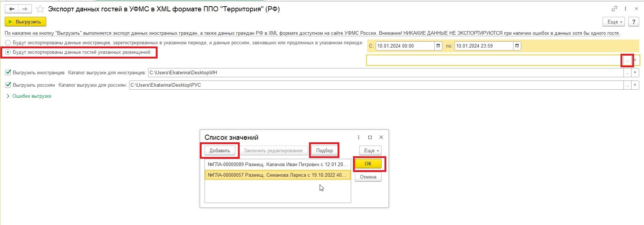Click the start date field 10.01.2024 00:00
This screenshot has height=225, width=644.
point(405,46)
